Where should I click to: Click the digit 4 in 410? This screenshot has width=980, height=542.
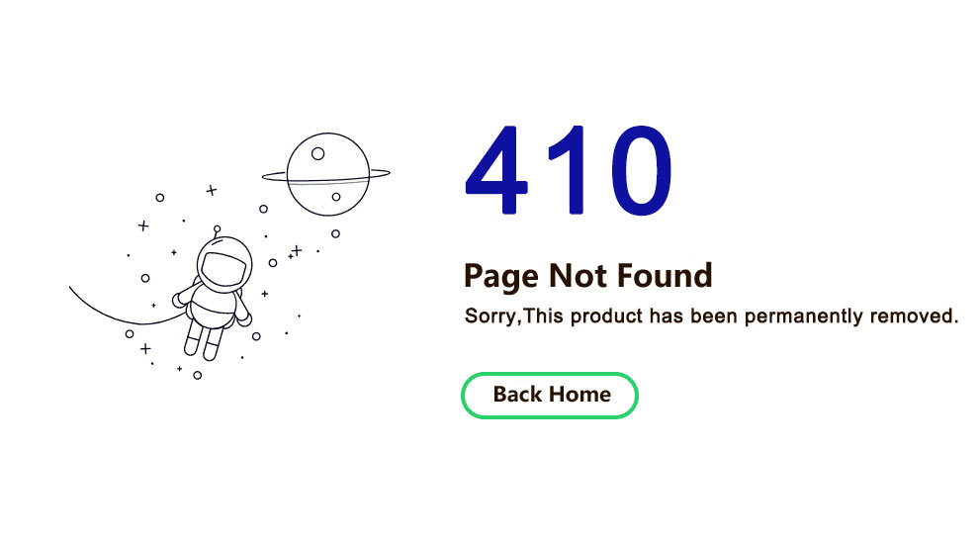(x=496, y=169)
